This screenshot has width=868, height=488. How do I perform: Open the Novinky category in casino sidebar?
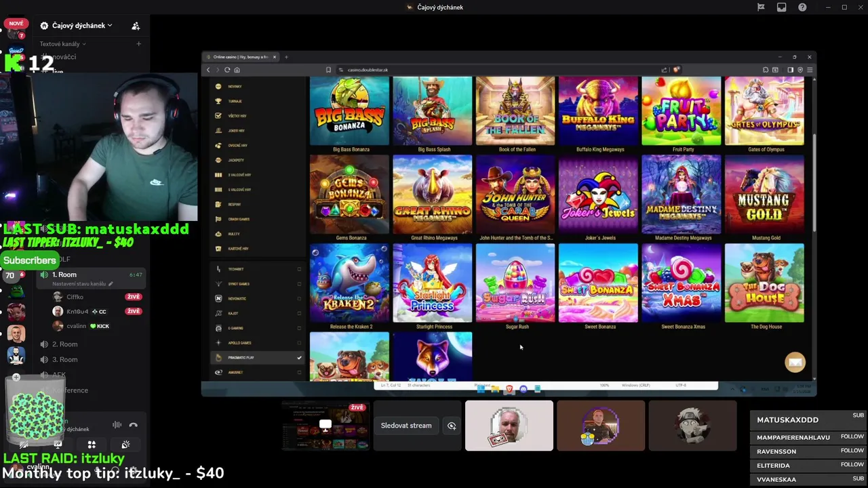[235, 87]
